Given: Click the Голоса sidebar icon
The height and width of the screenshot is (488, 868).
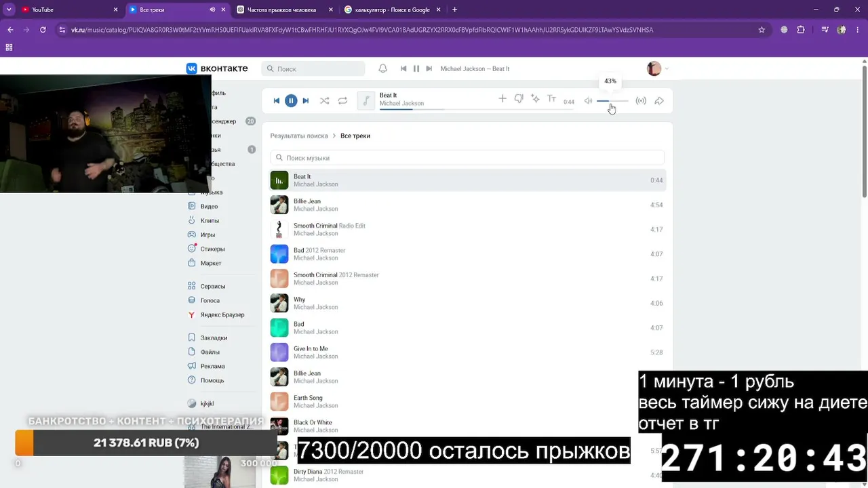Looking at the screenshot, I should pos(192,300).
